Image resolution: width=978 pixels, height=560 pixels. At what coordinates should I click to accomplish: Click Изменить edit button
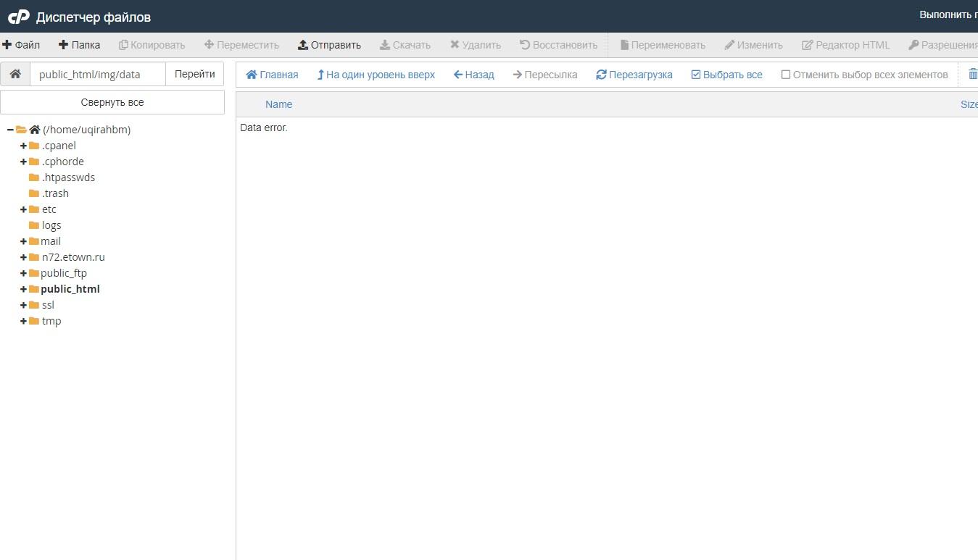[754, 45]
